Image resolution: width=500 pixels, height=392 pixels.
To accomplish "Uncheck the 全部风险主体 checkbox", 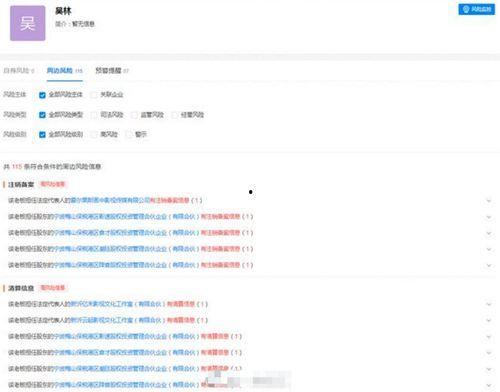I will click(x=42, y=95).
